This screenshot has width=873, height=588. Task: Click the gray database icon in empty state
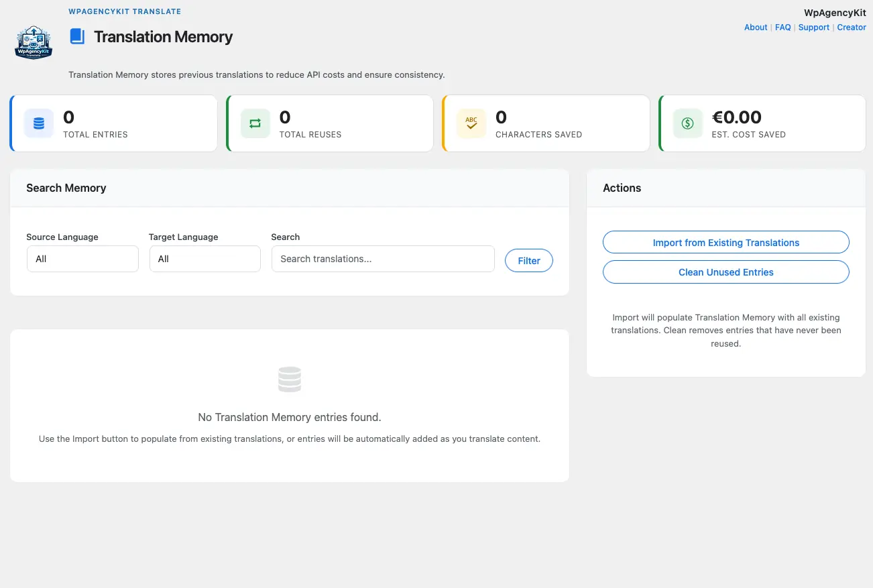[290, 379]
